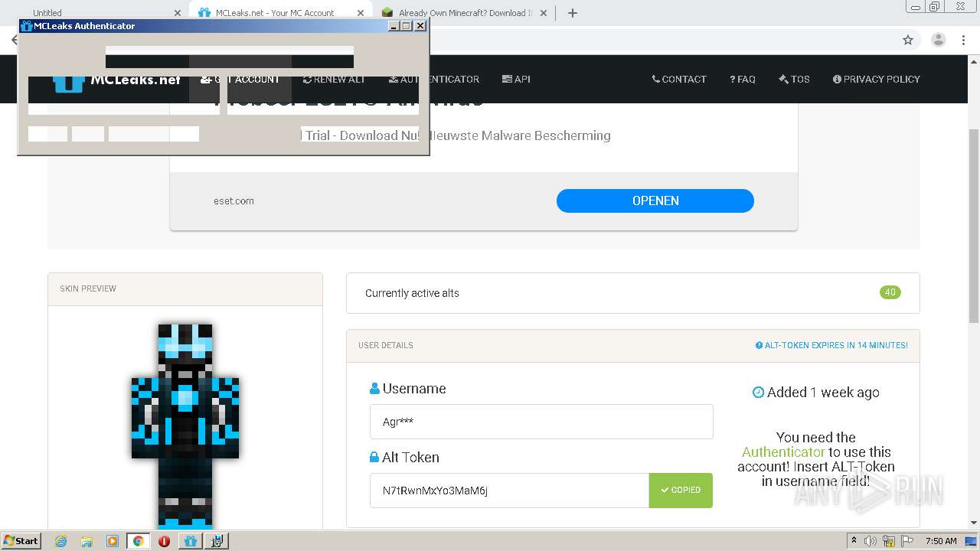Open the TOS page

(794, 79)
